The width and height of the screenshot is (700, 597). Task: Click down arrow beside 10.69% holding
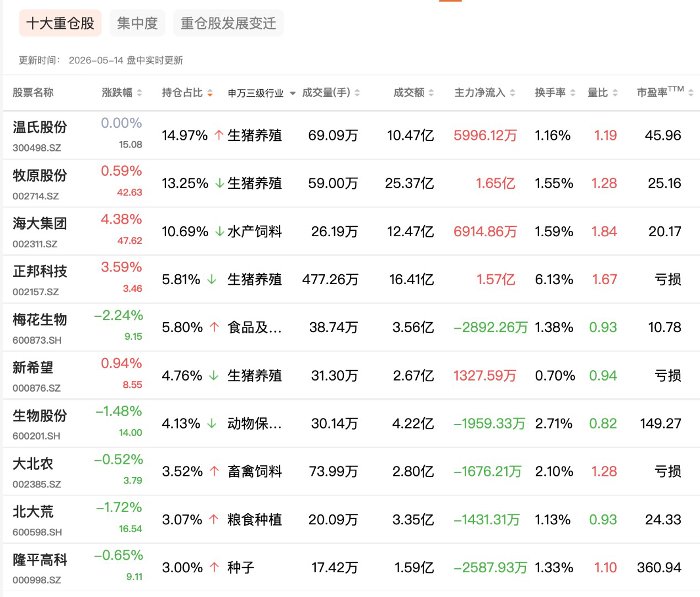pos(219,231)
